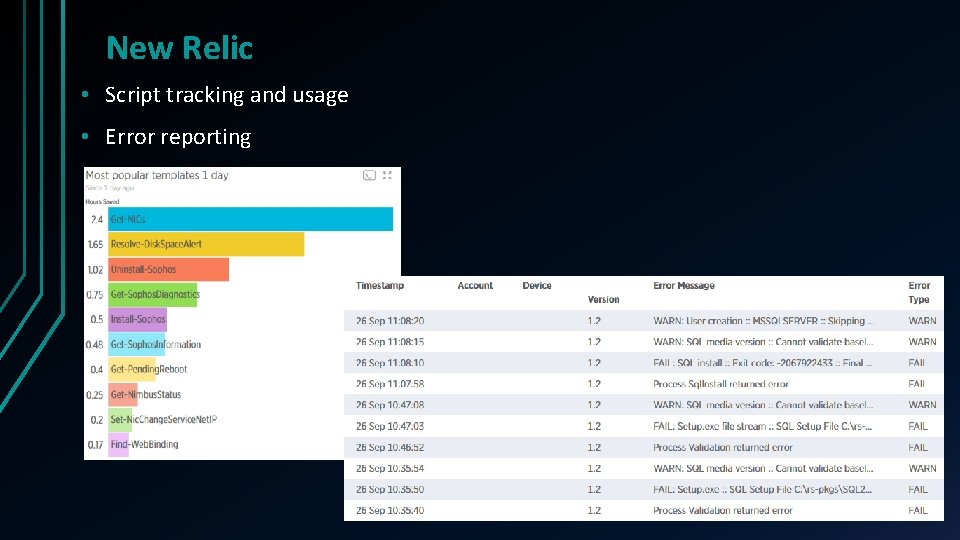Select the 26 Sep 11:07:58 timestamp cell
The height and width of the screenshot is (540, 960).
[x=390, y=384]
